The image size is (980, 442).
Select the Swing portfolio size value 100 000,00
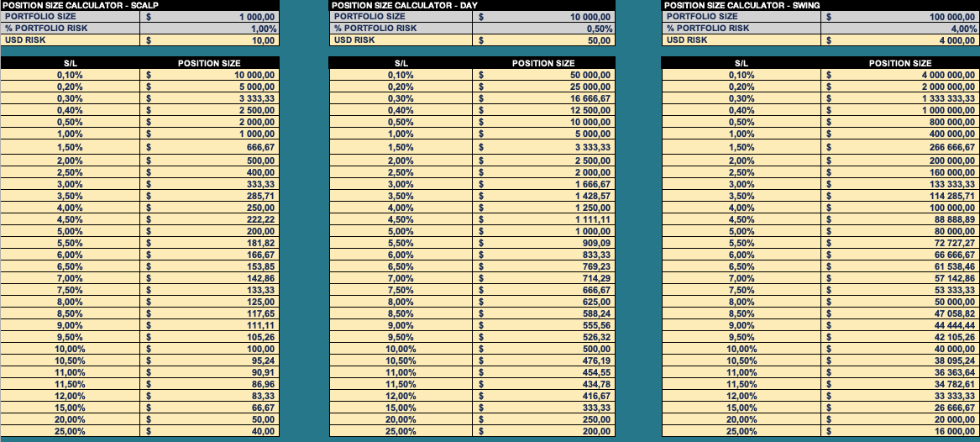click(899, 17)
